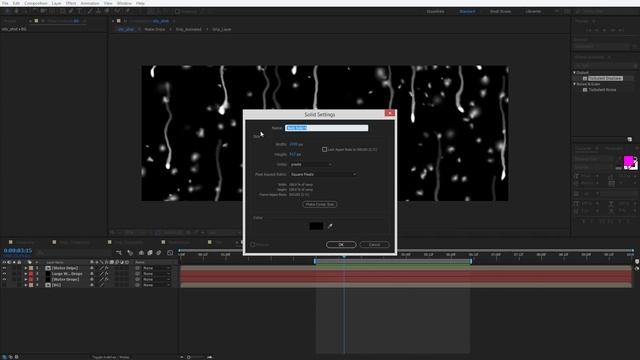Open the Composition menu
The width and height of the screenshot is (640, 360).
coord(36,3)
